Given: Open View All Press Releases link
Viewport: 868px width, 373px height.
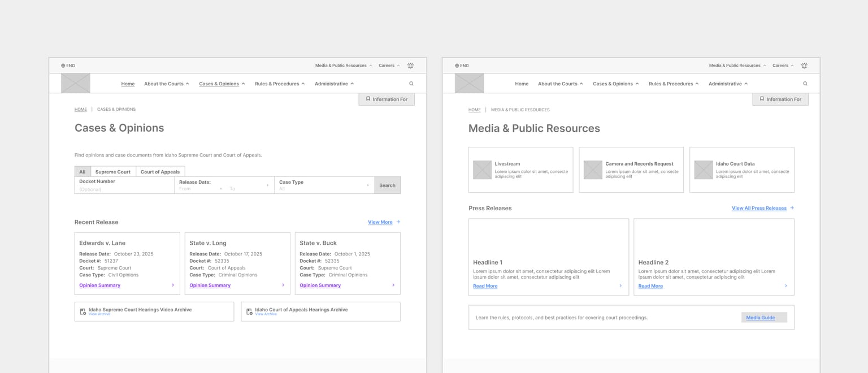Looking at the screenshot, I should 759,208.
